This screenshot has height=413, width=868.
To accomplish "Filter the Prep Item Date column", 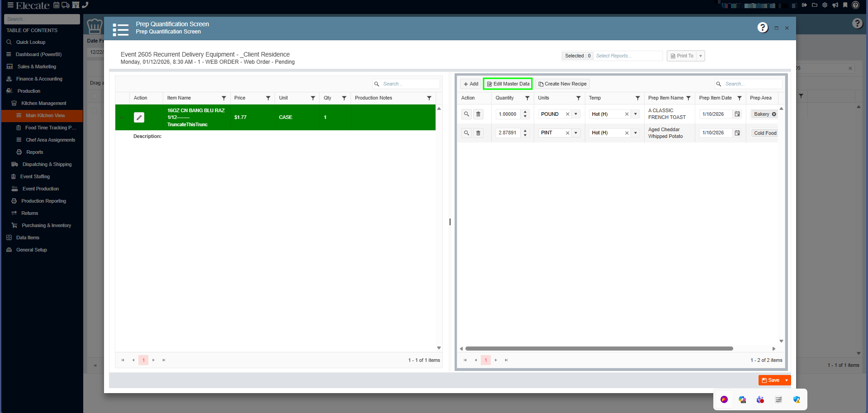I will coord(740,98).
